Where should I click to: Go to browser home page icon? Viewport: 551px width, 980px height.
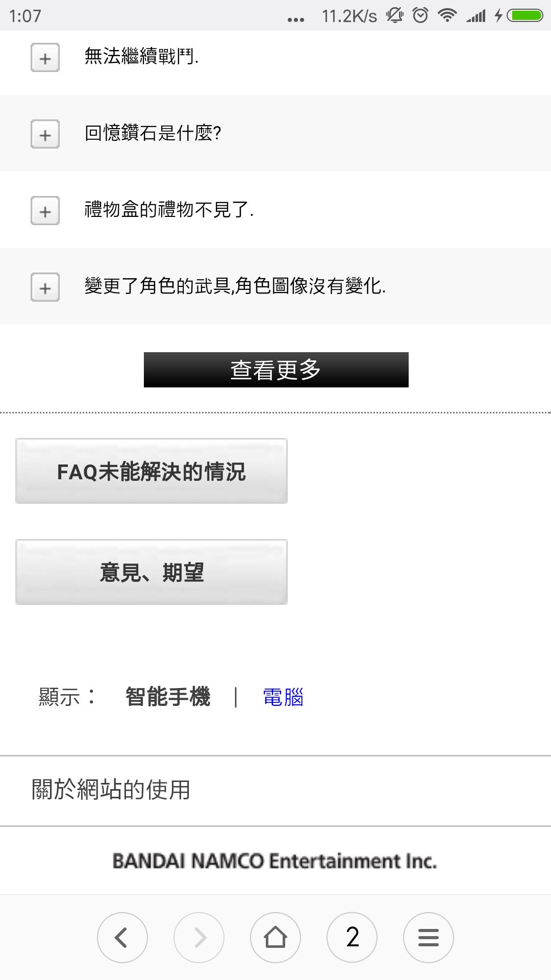pos(275,938)
